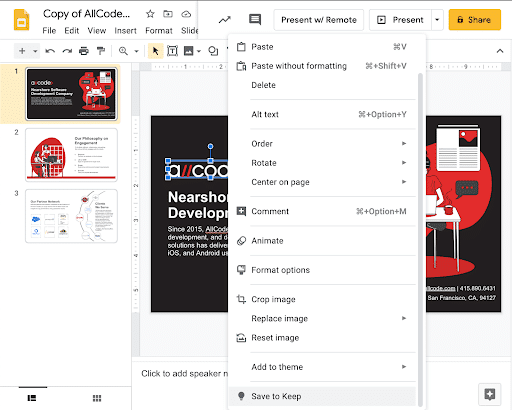Open the activity dashboard trend icon
This screenshot has height=410, width=512.
[x=224, y=20]
